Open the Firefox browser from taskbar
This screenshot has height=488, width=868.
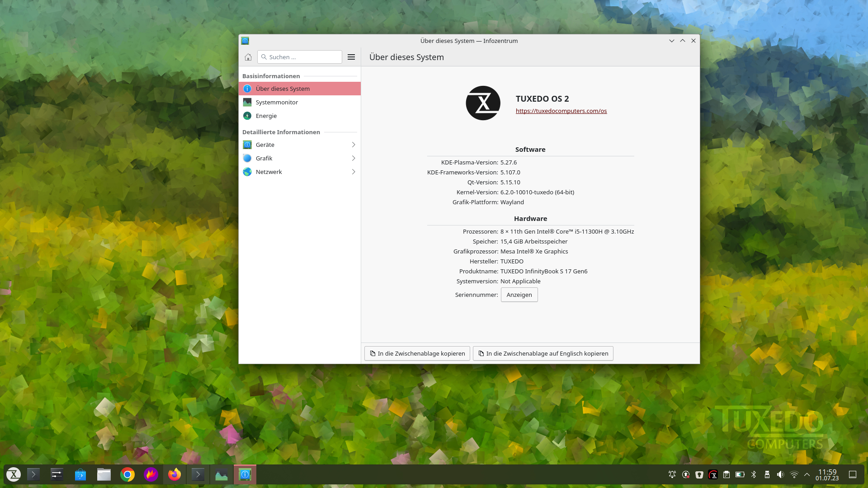[175, 474]
